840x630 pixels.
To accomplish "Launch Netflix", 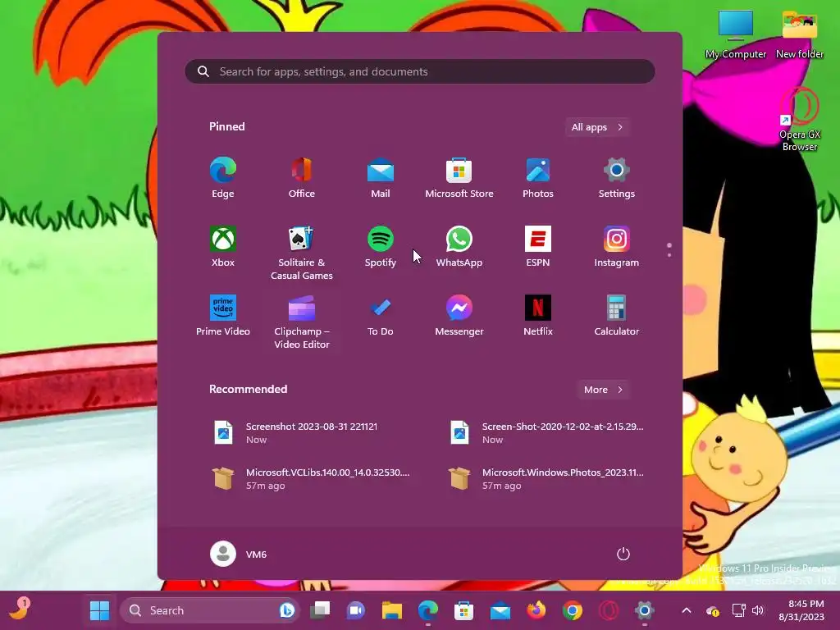I will coord(538,316).
